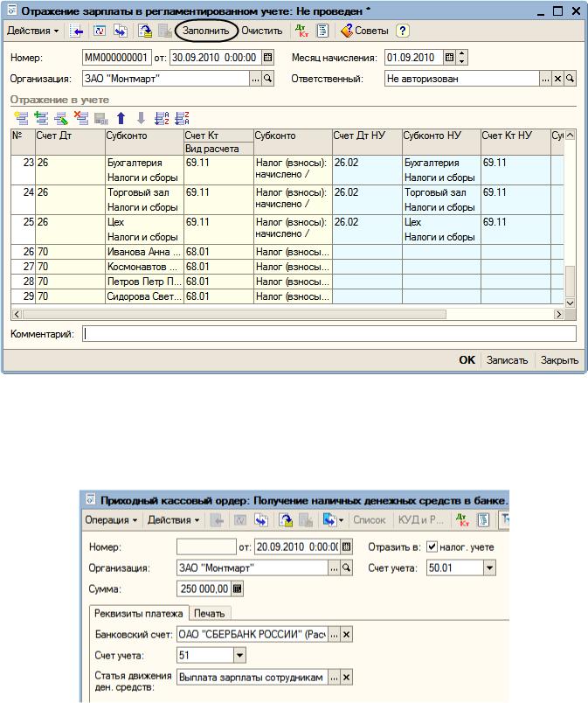Clear the Банковский счет field
The height and width of the screenshot is (703, 588).
[x=346, y=635]
